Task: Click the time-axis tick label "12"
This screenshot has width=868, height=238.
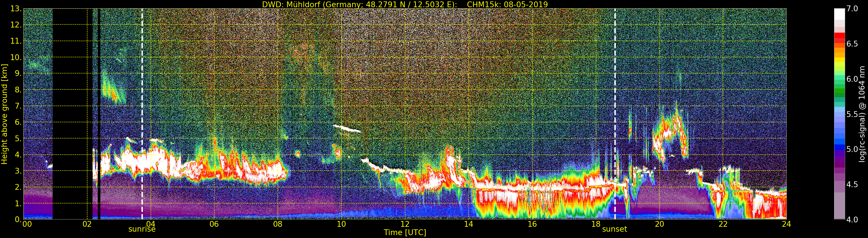Action: [405, 224]
